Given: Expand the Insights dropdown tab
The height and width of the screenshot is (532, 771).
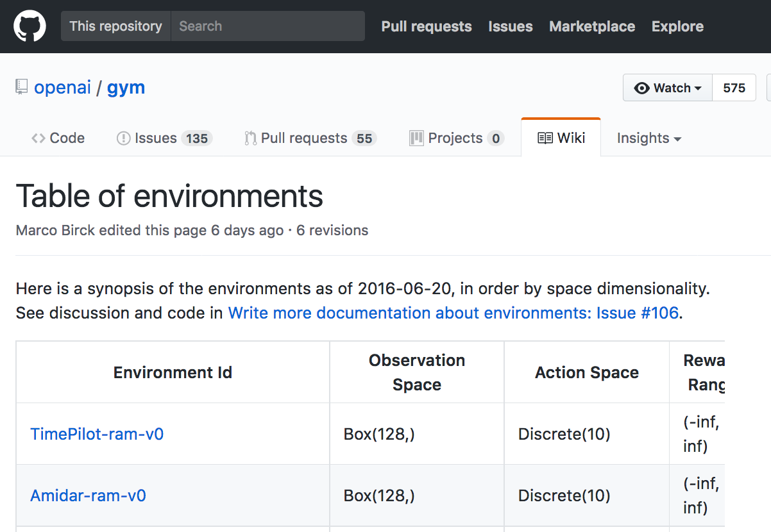Looking at the screenshot, I should click(x=648, y=138).
